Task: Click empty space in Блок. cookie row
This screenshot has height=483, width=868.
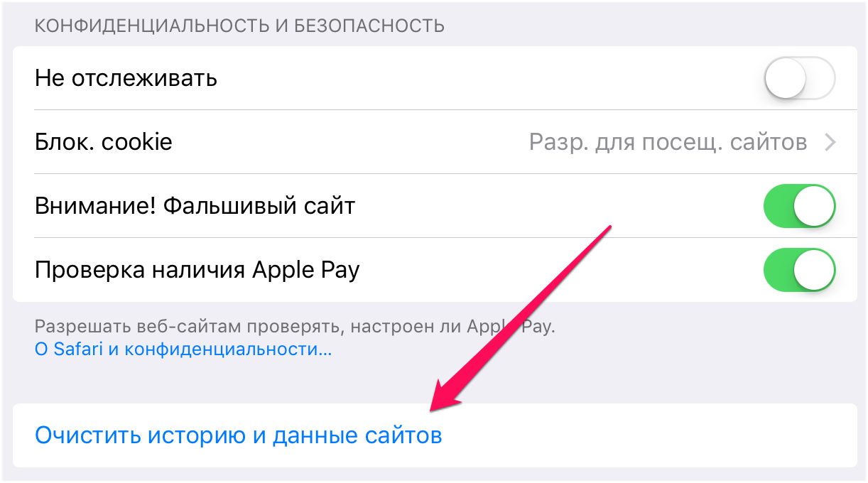Action: [348, 142]
